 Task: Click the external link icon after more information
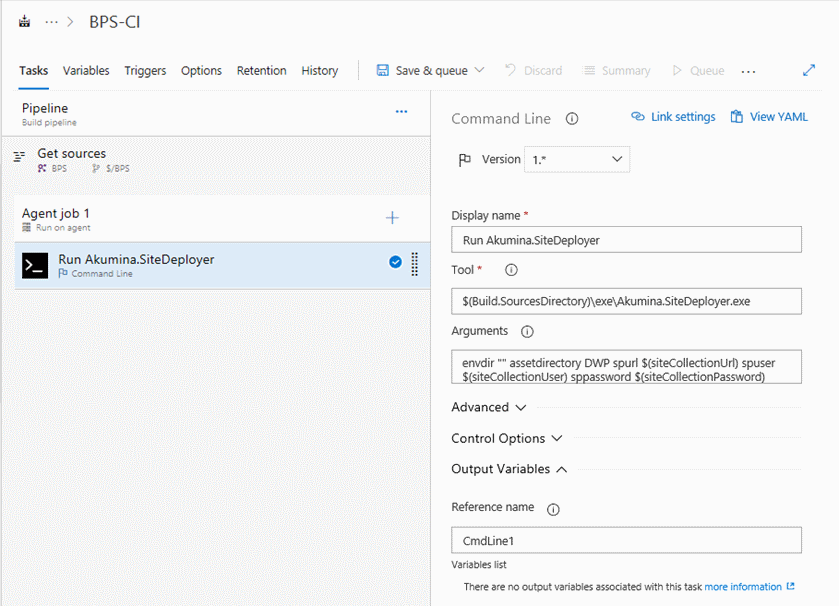coord(790,586)
